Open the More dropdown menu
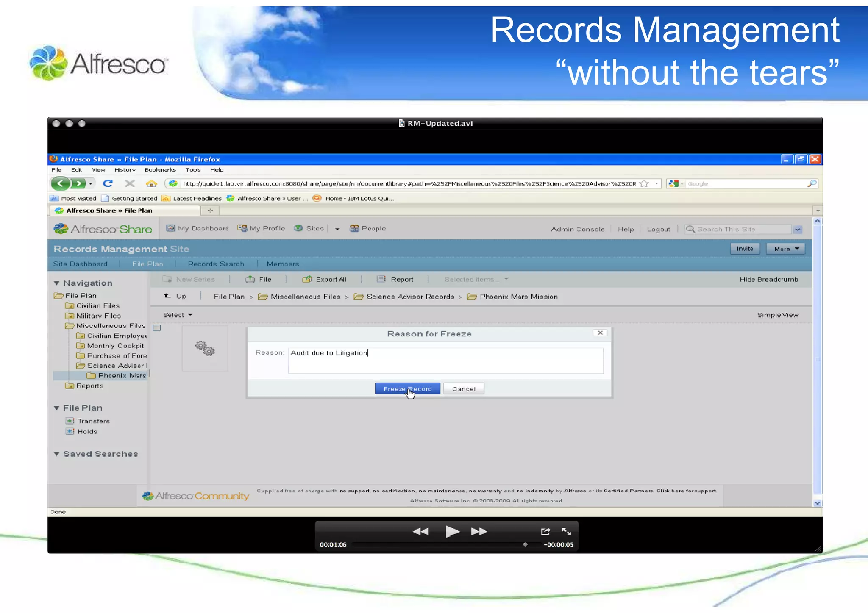 pos(785,249)
